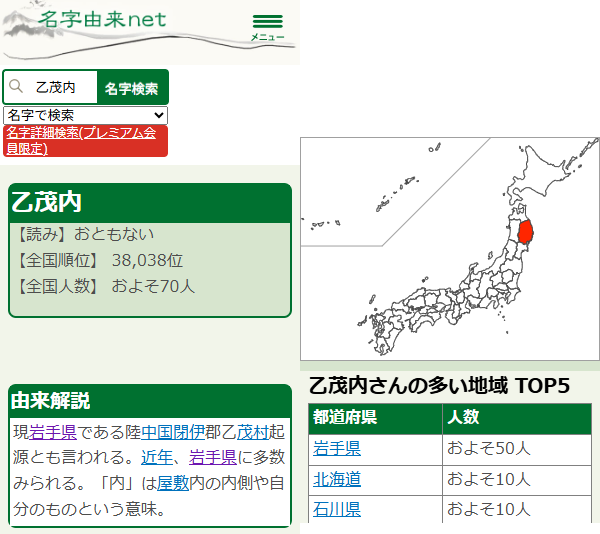Focus the search field containing 乙茂内
600x534 pixels.
[x=60, y=88]
